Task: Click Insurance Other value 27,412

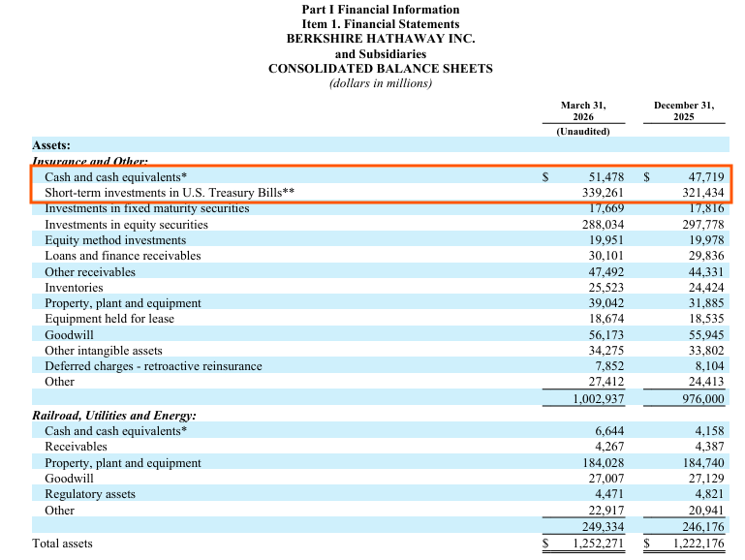Action: click(x=606, y=382)
